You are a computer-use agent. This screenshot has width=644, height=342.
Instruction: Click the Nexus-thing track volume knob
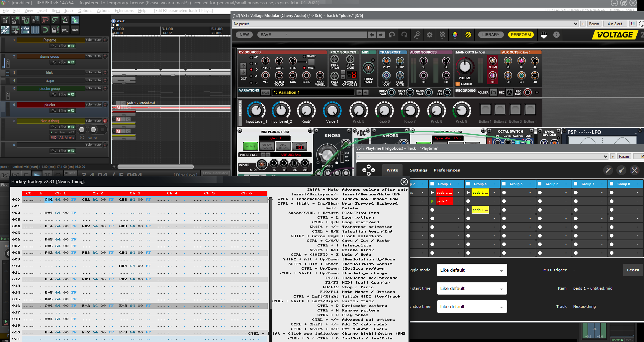point(82,129)
